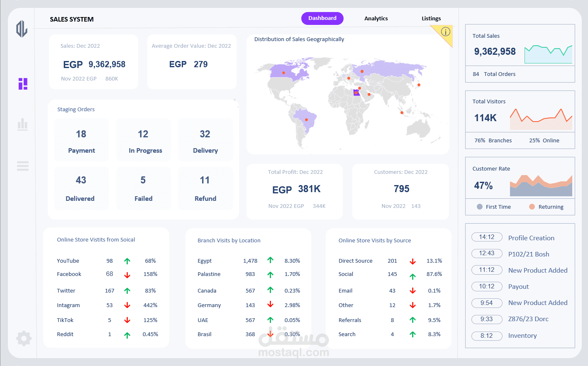
Task: Open the bar chart icon in the sidebar
Action: (x=23, y=124)
